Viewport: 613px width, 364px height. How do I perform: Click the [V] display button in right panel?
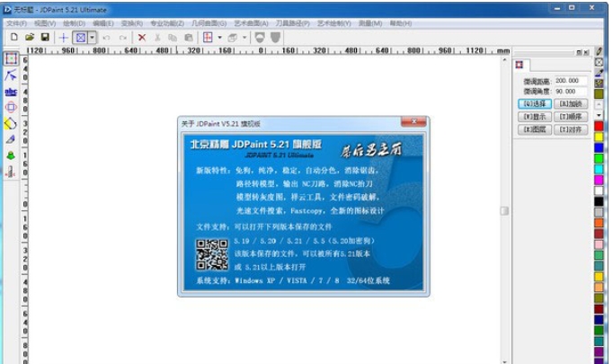click(535, 117)
